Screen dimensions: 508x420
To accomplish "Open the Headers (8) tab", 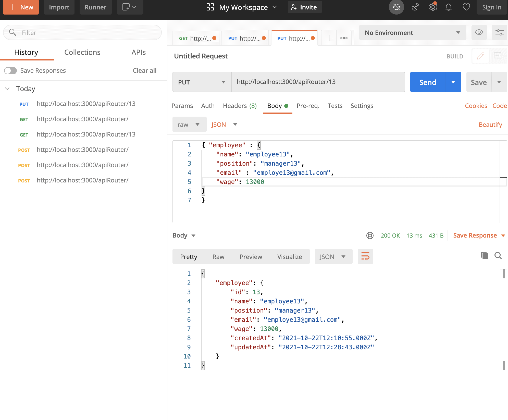I will pyautogui.click(x=240, y=106).
